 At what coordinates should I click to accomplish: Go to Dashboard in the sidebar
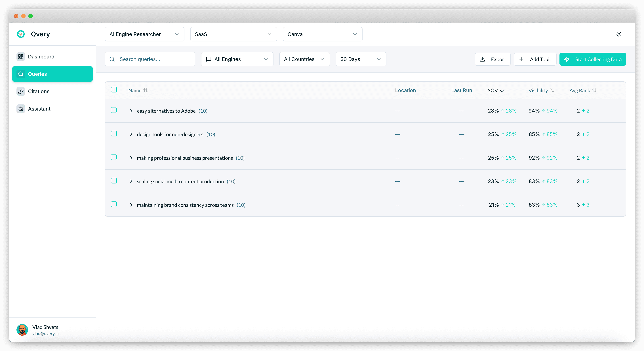[52, 57]
